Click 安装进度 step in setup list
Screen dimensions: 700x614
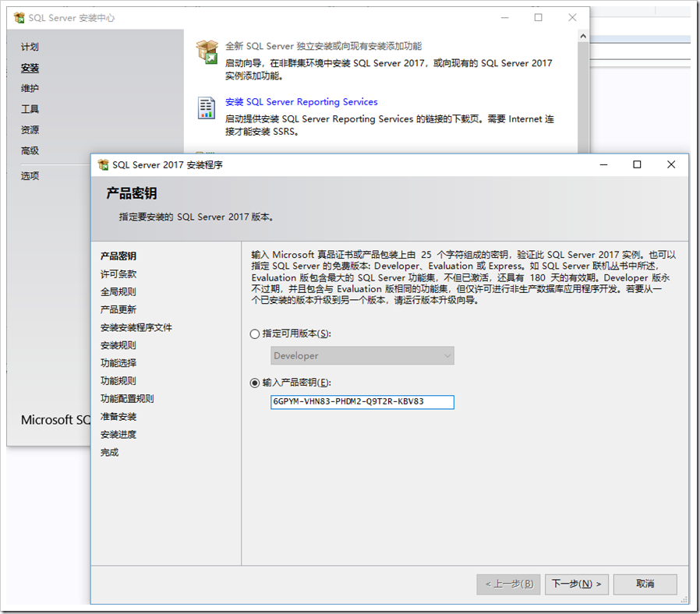coord(118,435)
